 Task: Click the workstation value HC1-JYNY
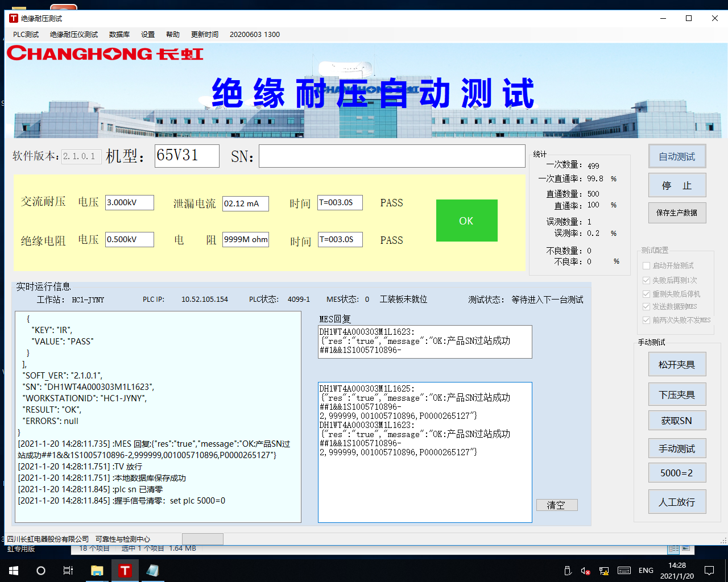pos(88,300)
